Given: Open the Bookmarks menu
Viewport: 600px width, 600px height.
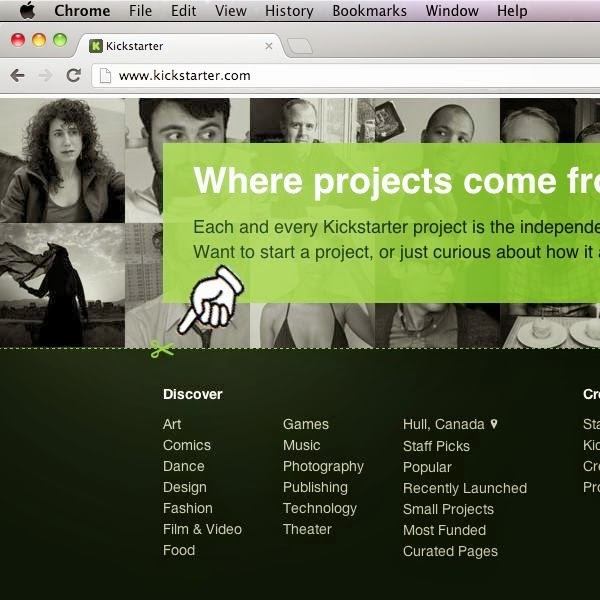Looking at the screenshot, I should pos(370,11).
